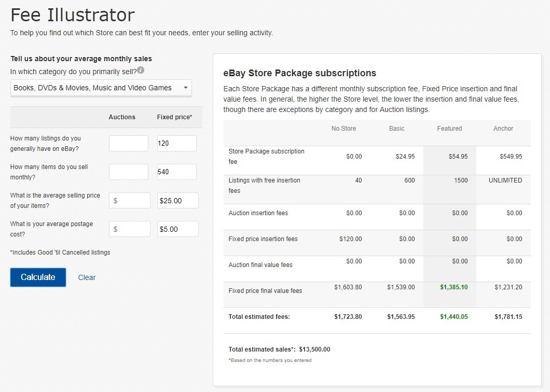550x392 pixels.
Task: Click the Listings with free insertion fees label
Action: pyautogui.click(x=265, y=186)
